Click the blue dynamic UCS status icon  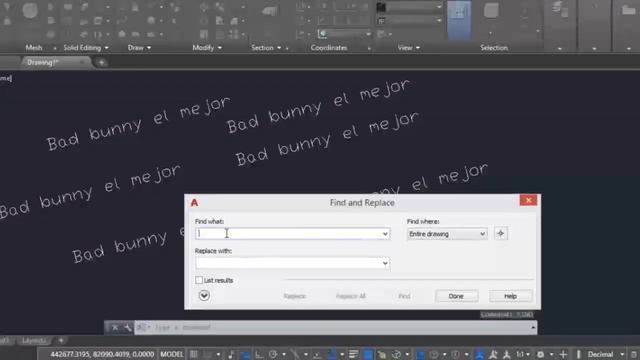click(420, 354)
